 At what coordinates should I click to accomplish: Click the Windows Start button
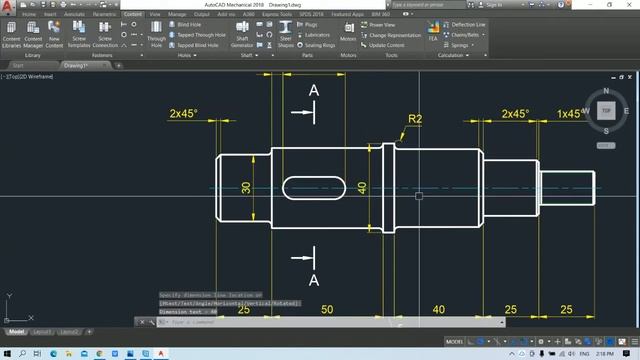7,353
